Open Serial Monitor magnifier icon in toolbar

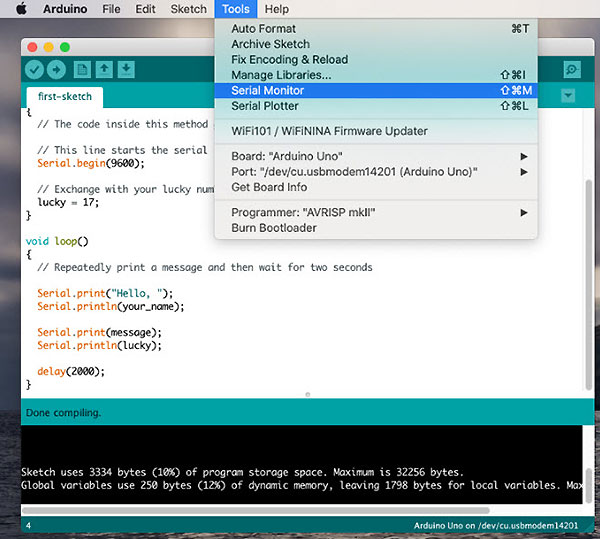pyautogui.click(x=571, y=69)
